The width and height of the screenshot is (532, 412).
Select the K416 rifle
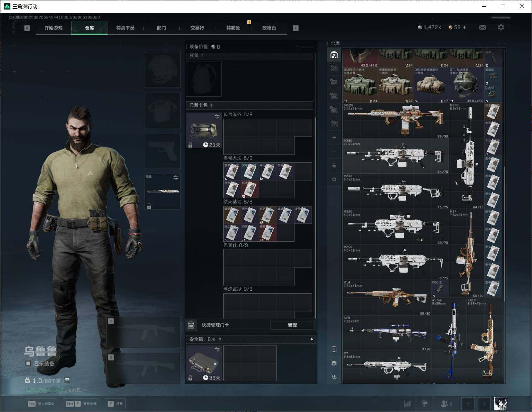[484, 341]
